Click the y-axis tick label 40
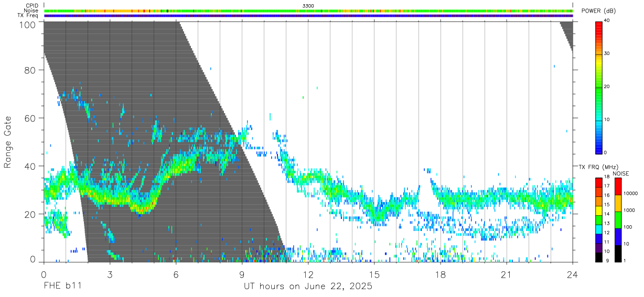 point(30,166)
